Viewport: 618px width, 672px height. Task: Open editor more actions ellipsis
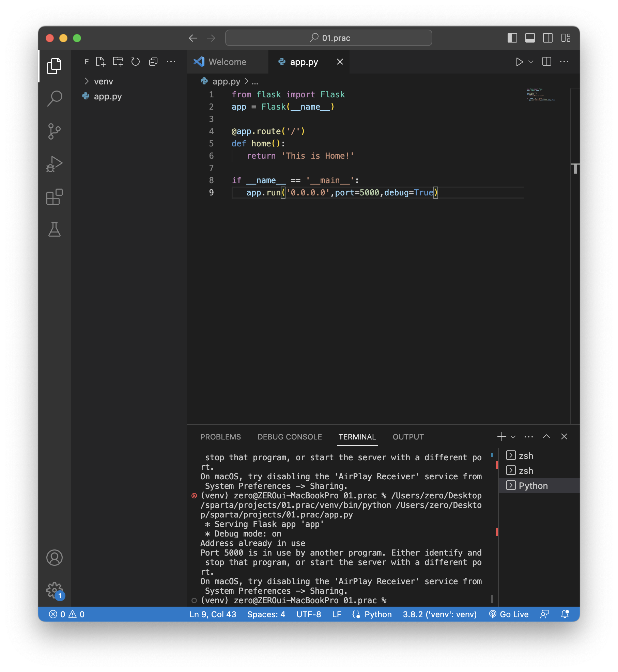tap(564, 62)
